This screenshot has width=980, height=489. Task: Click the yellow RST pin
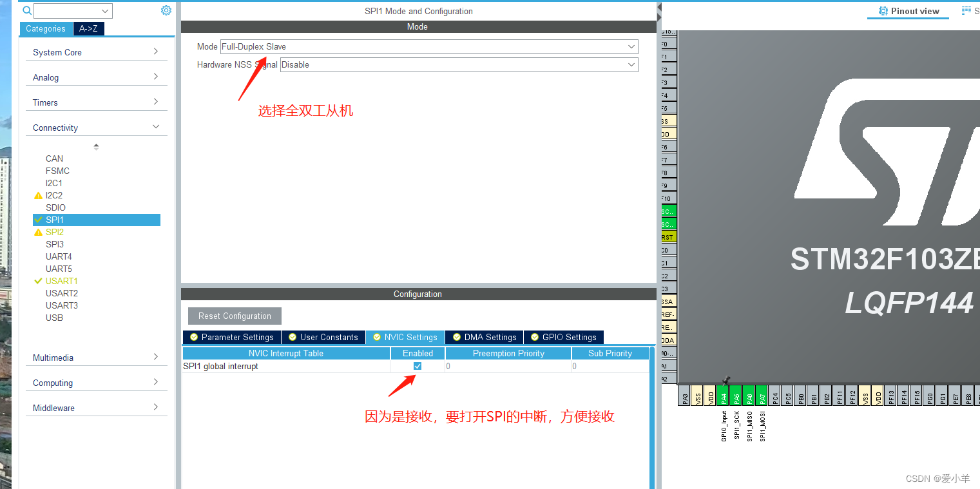(x=668, y=237)
